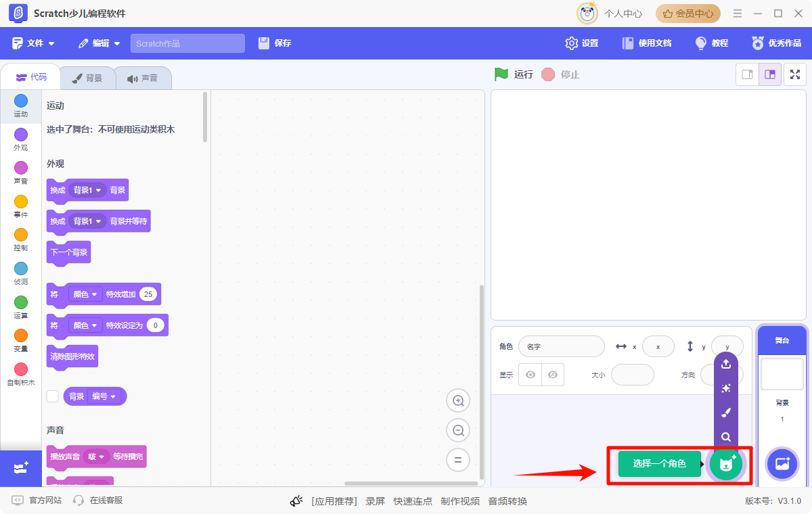Click the surprise sprite sparkle icon
Image resolution: width=812 pixels, height=514 pixels.
click(726, 388)
